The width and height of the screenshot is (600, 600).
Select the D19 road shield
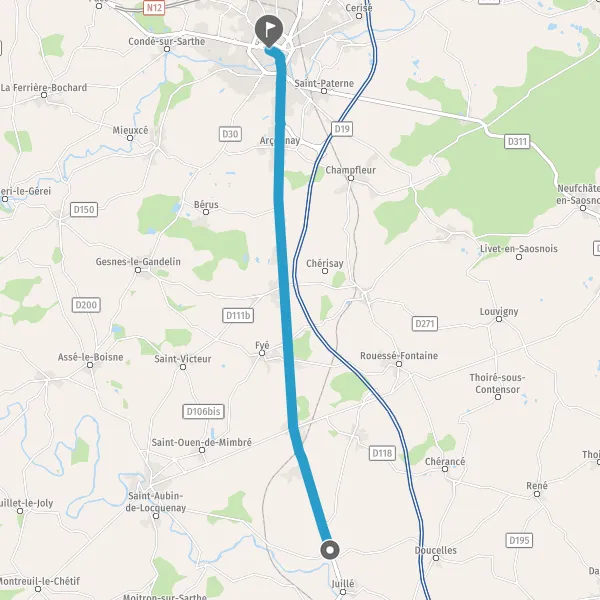tap(342, 129)
